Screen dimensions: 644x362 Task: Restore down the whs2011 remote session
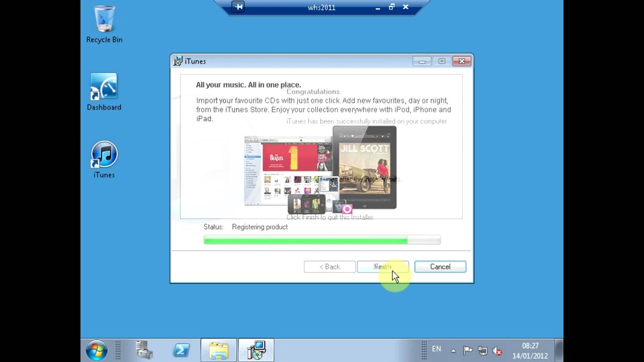(x=391, y=7)
